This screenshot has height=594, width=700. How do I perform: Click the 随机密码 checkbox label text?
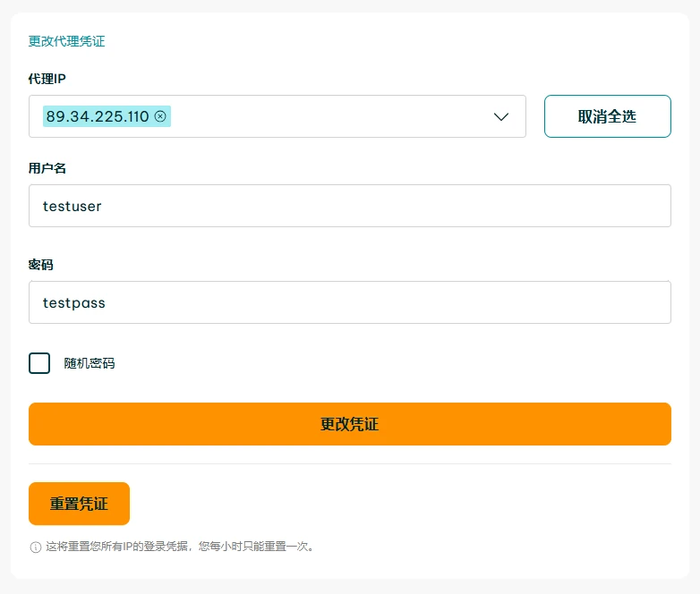[90, 363]
